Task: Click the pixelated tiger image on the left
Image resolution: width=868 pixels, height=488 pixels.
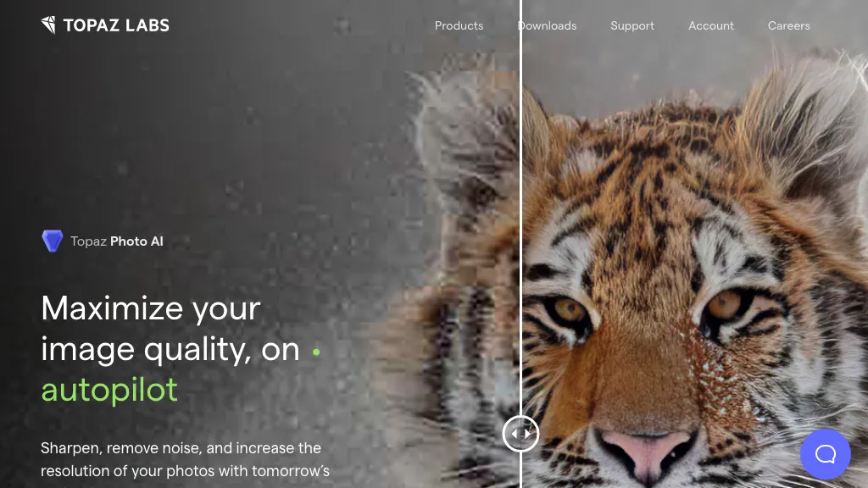Action: click(454, 277)
